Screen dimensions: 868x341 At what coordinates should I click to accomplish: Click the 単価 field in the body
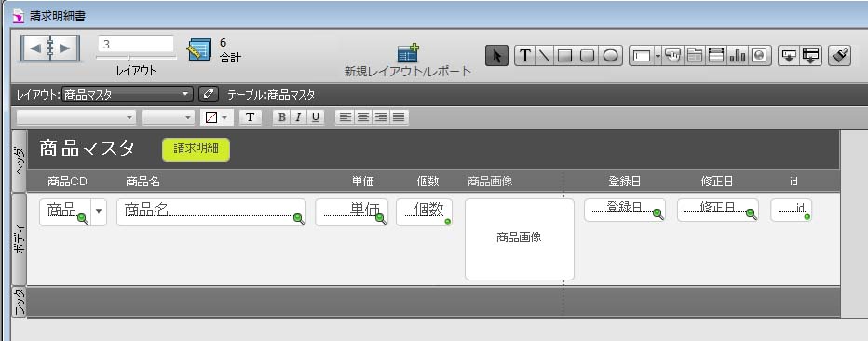[351, 212]
